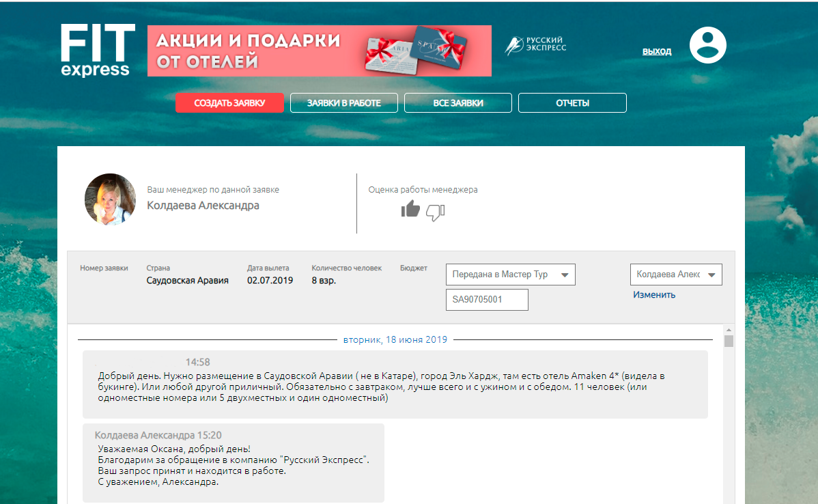Open the Отчеты section
818x504 pixels.
point(572,103)
